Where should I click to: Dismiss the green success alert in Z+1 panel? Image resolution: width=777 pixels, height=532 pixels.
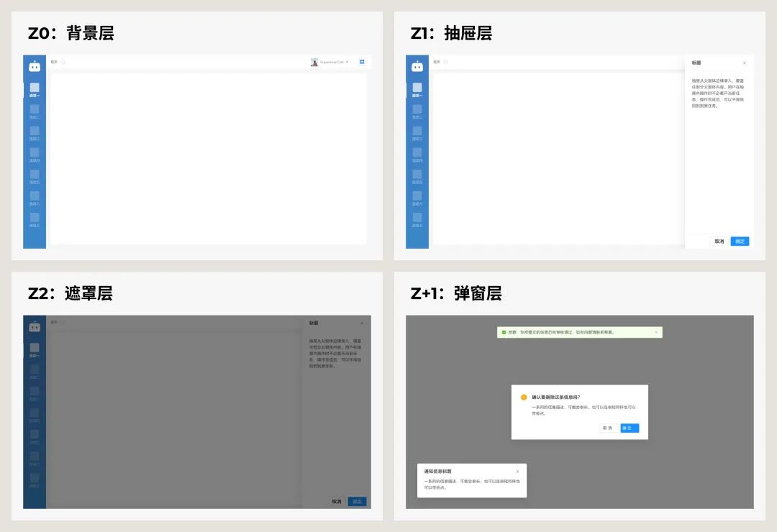tap(656, 332)
